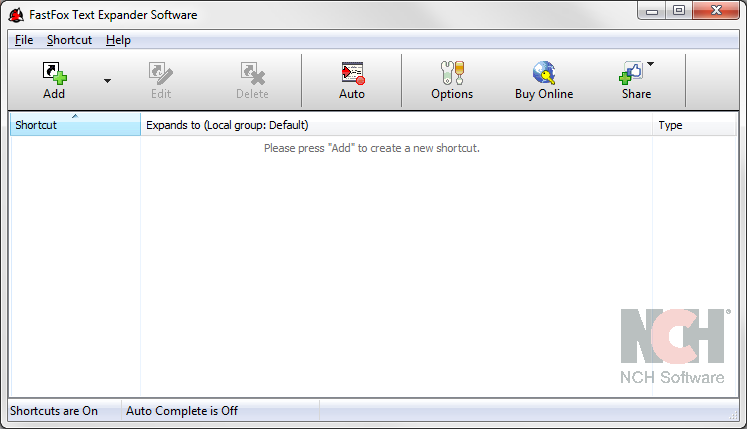
Task: Click the Add shortcut toolbar icon
Action: pyautogui.click(x=54, y=73)
